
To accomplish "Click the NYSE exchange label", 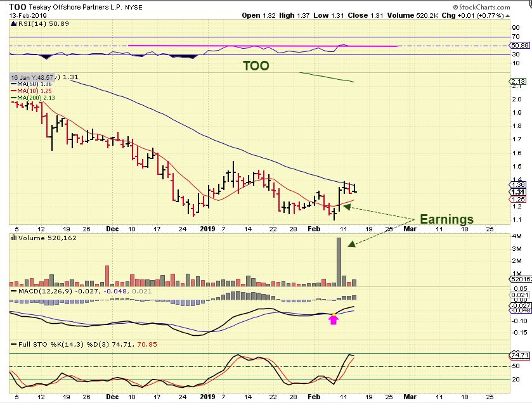I will [134, 8].
